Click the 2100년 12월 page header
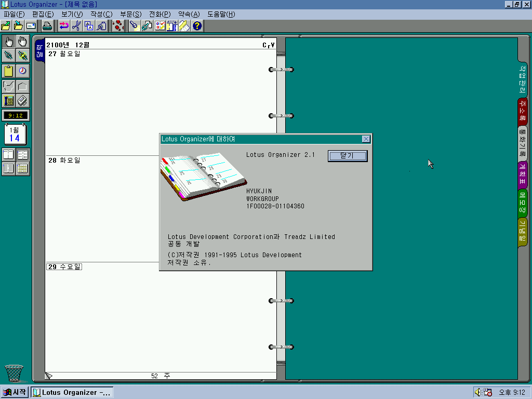 (x=68, y=45)
